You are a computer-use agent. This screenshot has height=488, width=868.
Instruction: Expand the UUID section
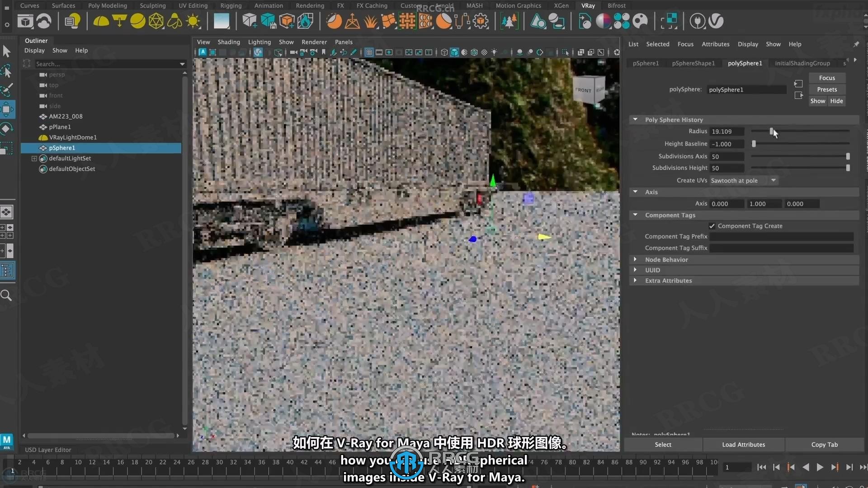(635, 270)
